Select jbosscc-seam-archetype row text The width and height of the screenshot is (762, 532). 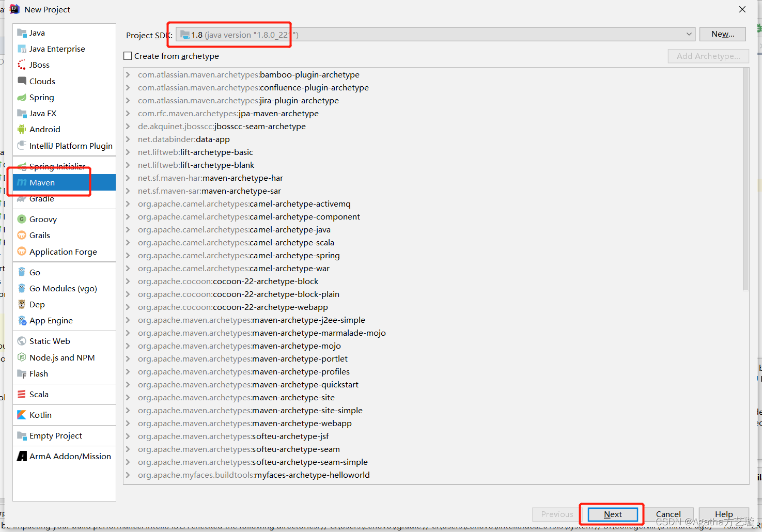(222, 127)
